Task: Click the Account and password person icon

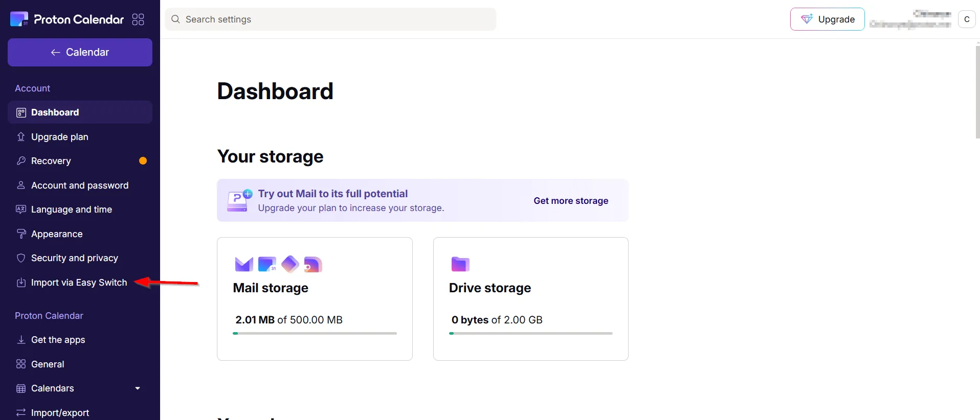Action: click(21, 185)
